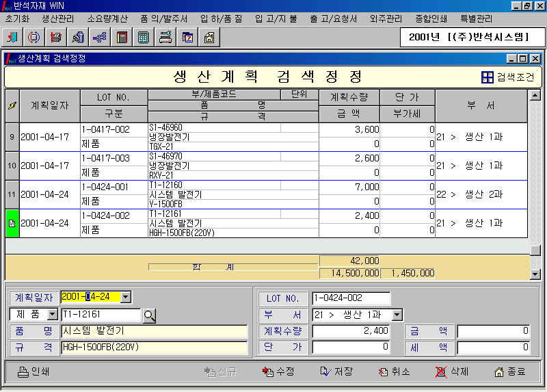Click the 계획수량 quantity input field
Viewport: 547px width, 392px height.
(x=351, y=331)
